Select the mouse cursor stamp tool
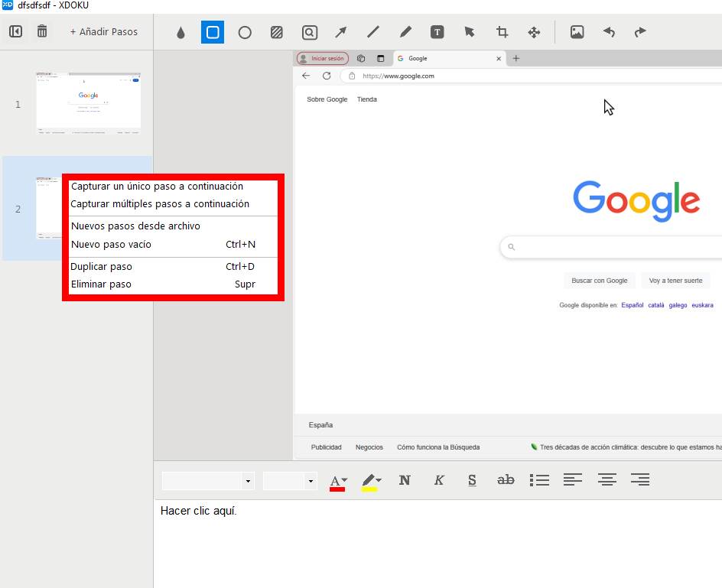This screenshot has width=722, height=588. pos(469,32)
